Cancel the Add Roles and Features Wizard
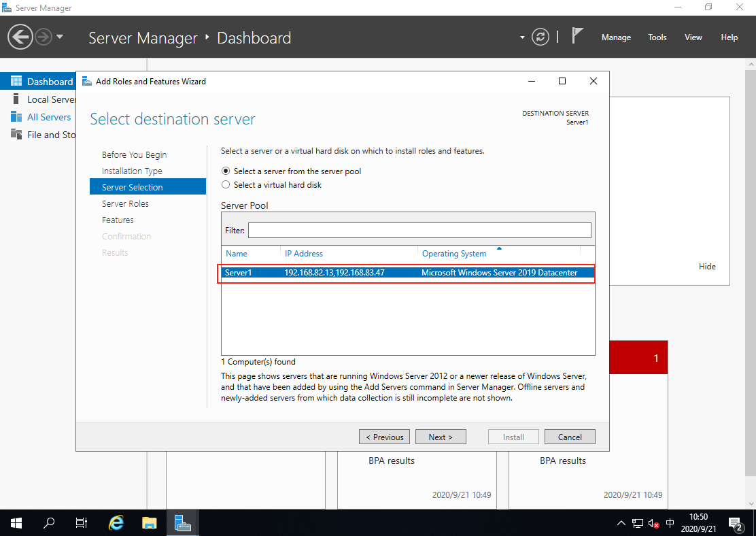756x536 pixels. [x=570, y=437]
